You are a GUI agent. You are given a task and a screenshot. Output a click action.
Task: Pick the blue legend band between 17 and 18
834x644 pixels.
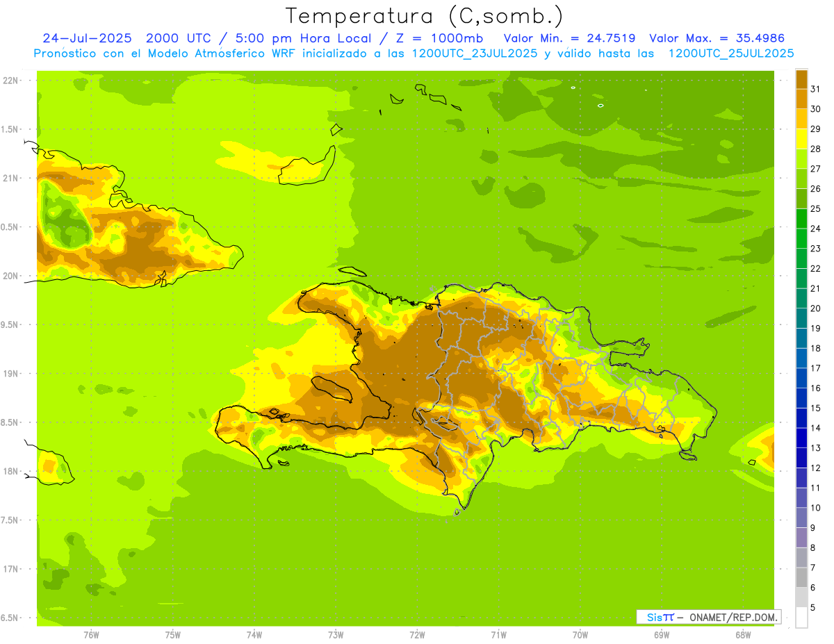(801, 358)
